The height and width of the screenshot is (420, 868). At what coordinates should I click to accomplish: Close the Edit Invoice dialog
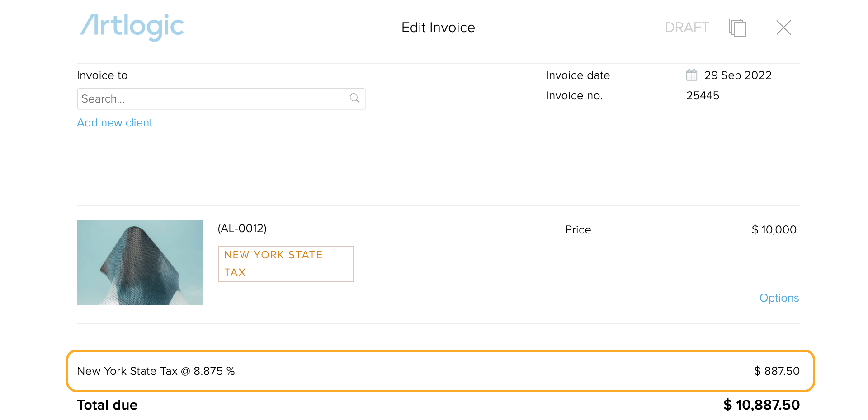[783, 28]
